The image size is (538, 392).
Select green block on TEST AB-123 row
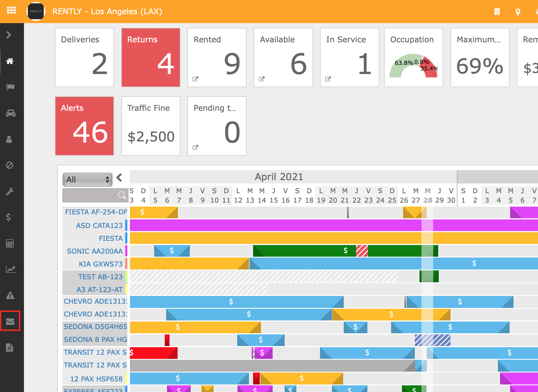[429, 276]
